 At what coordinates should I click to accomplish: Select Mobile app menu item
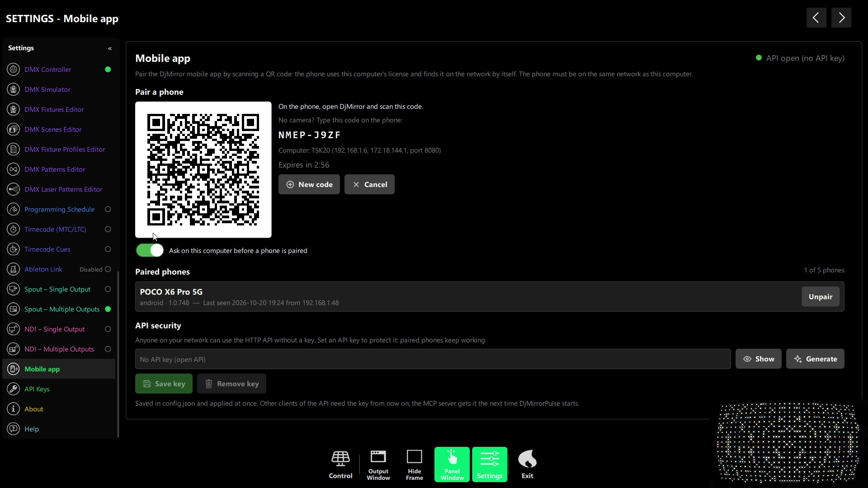(x=59, y=369)
